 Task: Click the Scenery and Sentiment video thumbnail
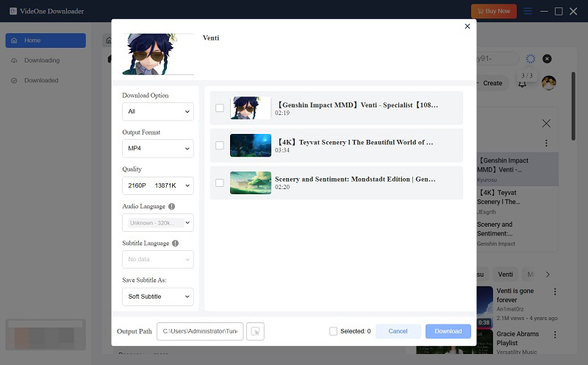pos(251,182)
